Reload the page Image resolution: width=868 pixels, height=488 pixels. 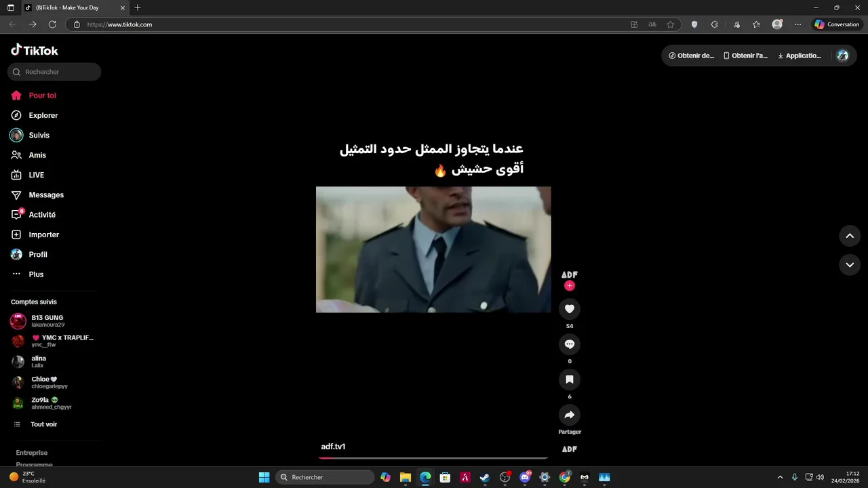click(x=52, y=24)
